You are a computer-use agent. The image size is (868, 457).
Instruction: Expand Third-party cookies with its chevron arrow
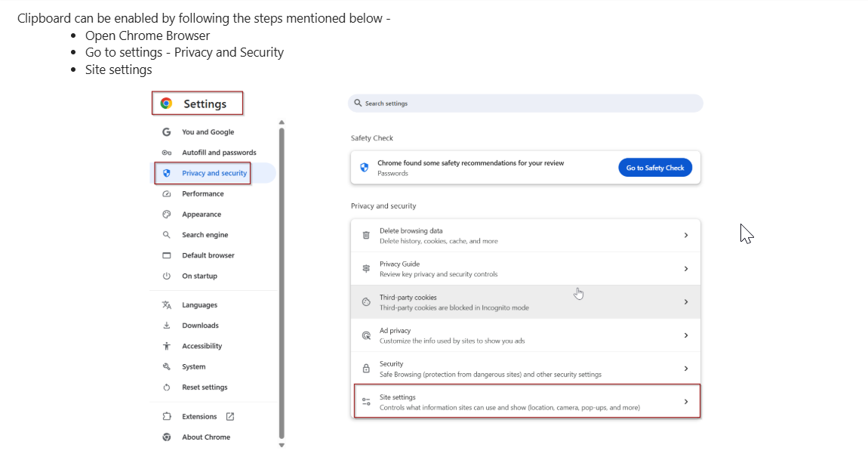pyautogui.click(x=686, y=302)
